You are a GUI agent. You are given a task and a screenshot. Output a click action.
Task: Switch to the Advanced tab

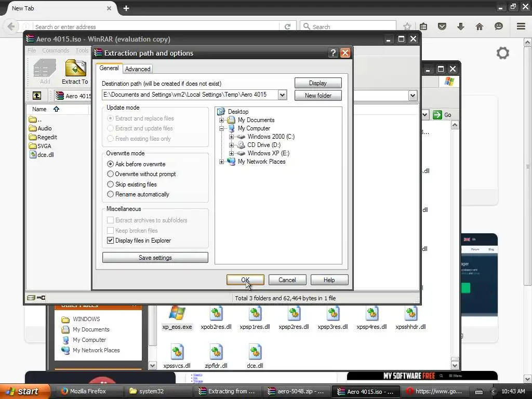(138, 69)
